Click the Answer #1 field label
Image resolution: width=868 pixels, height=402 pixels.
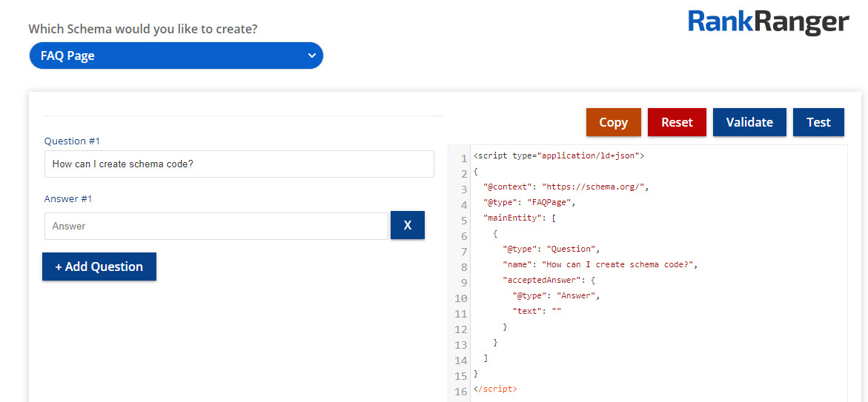(68, 198)
